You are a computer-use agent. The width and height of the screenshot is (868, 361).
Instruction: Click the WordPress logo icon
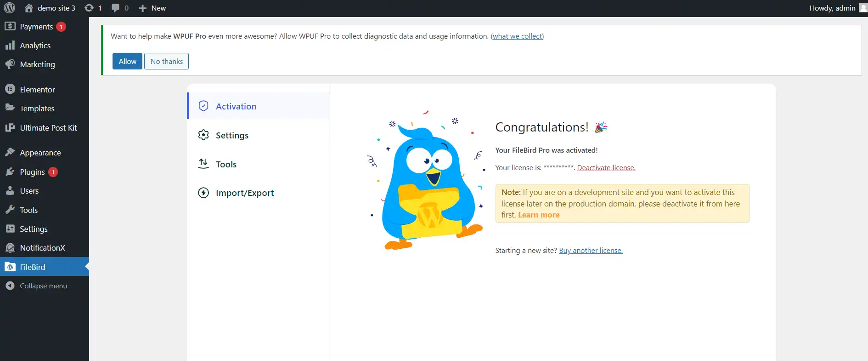coord(10,8)
